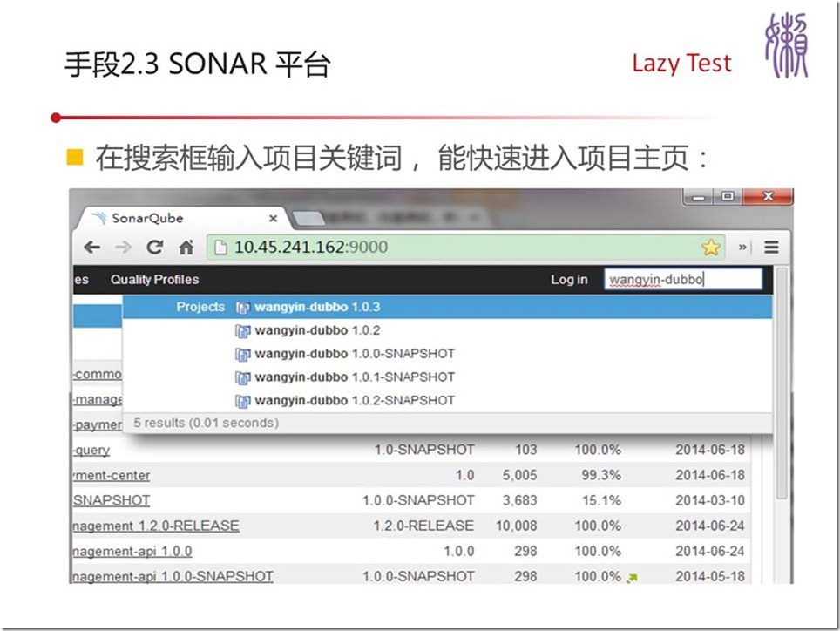This screenshot has width=840, height=631.
Task: Open the -query project link
Action: [x=91, y=450]
